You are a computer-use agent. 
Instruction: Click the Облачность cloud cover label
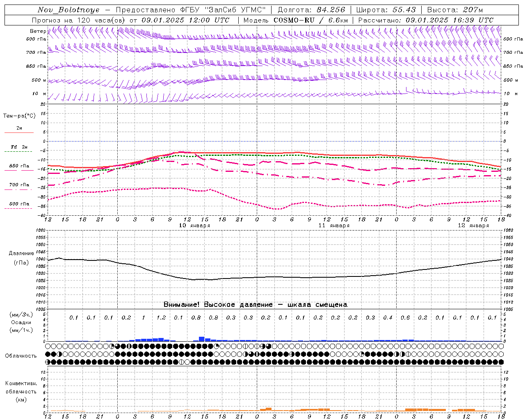21,356
